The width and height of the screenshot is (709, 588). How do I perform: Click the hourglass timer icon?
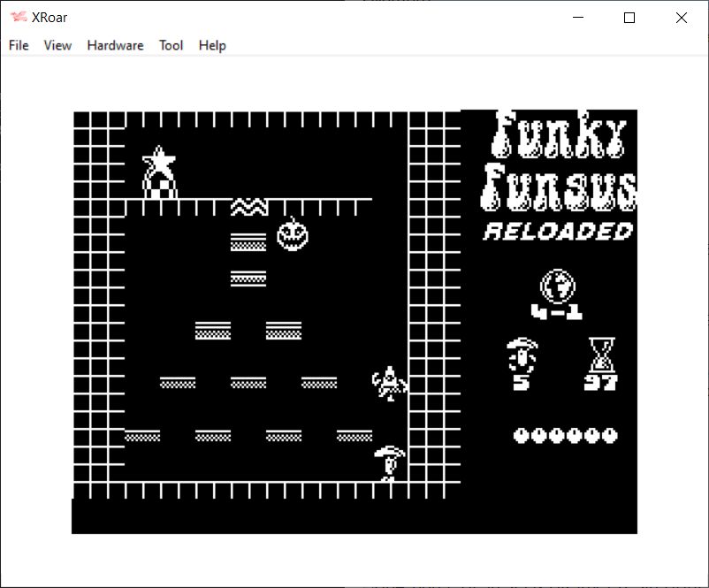tap(601, 355)
